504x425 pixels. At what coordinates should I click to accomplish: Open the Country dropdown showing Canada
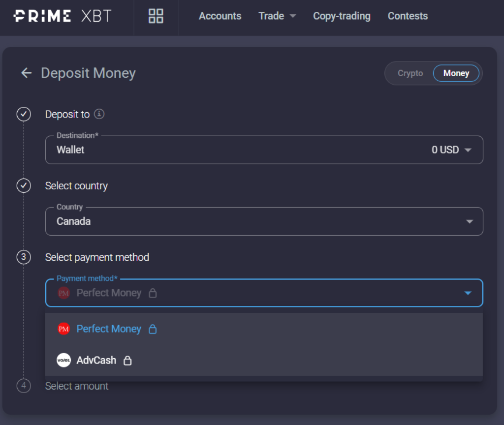point(469,221)
